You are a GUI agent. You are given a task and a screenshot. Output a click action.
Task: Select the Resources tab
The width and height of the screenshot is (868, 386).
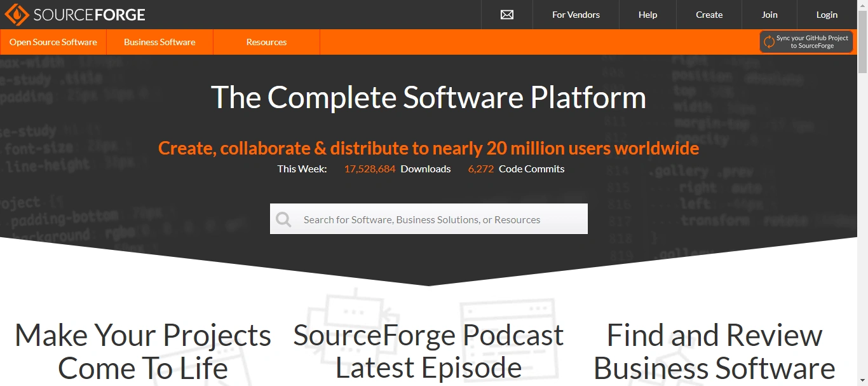click(266, 42)
